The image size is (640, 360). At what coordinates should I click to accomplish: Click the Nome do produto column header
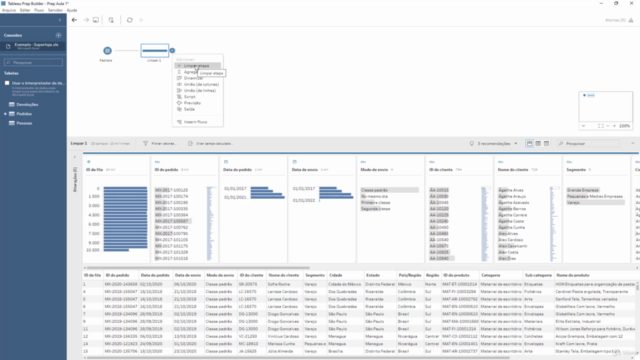tap(573, 276)
